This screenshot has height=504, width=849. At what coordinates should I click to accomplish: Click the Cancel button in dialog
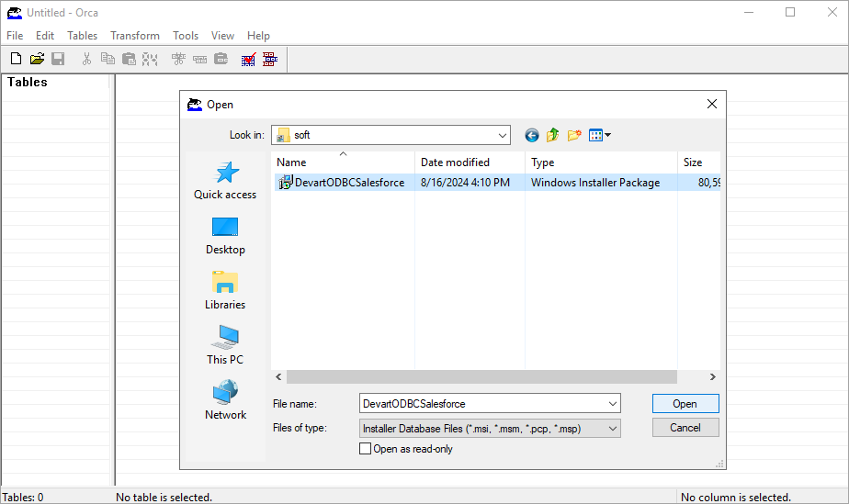685,427
